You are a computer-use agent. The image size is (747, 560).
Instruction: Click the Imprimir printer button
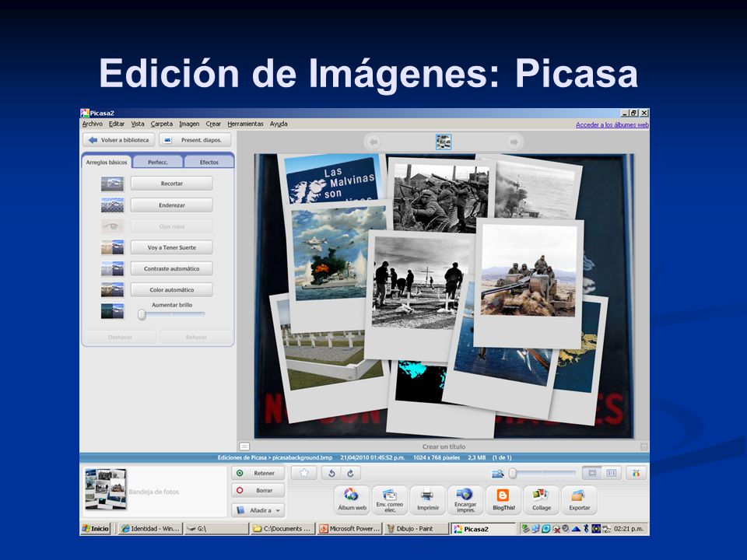click(x=428, y=499)
